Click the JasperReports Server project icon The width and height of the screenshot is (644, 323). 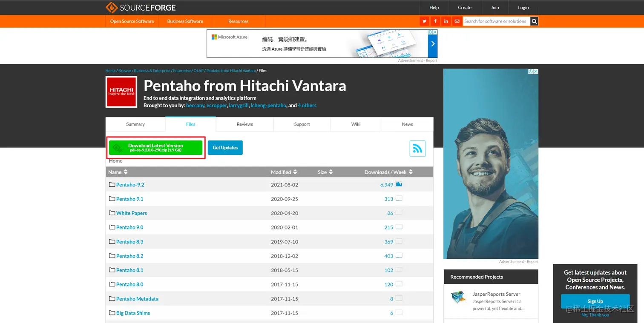pyautogui.click(x=459, y=297)
